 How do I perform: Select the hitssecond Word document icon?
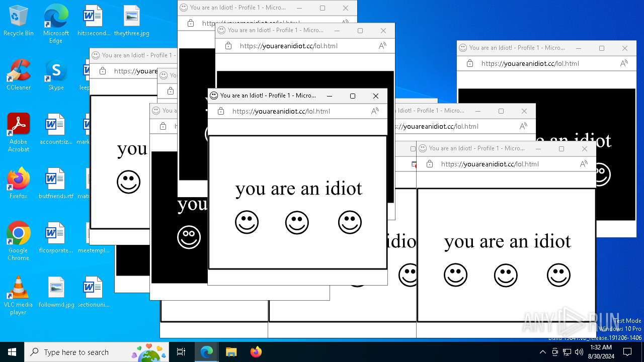[x=93, y=21]
